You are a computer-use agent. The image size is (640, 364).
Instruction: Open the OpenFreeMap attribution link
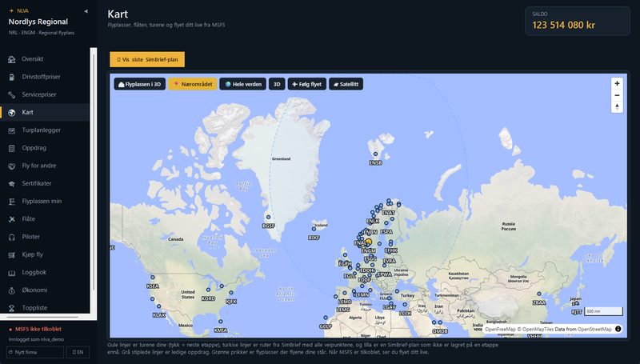[x=500, y=329]
